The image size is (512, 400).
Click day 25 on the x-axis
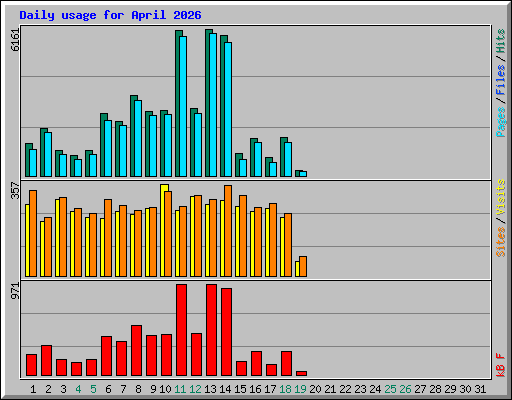[x=390, y=389]
